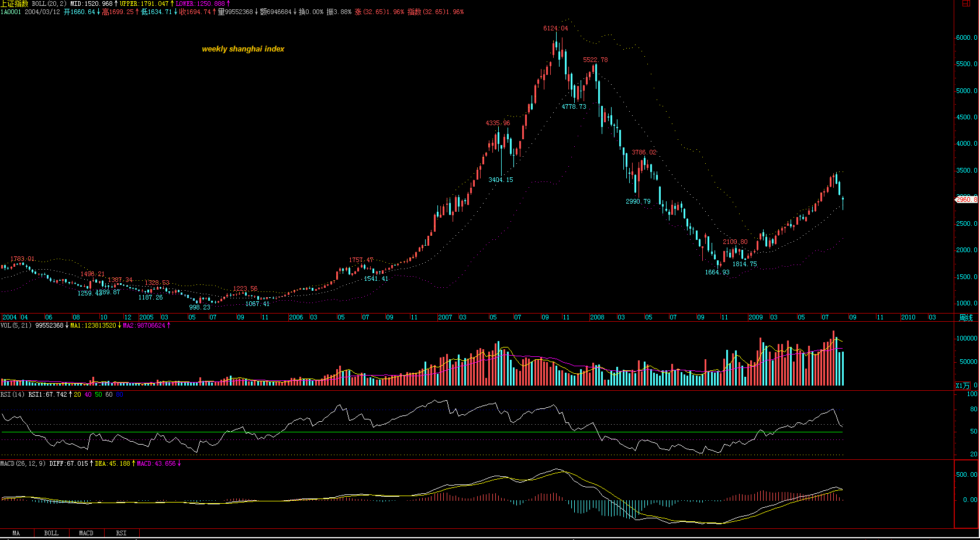Switch to the MACD indicator tab
Screen dimensions: 980x540
tap(87, 533)
